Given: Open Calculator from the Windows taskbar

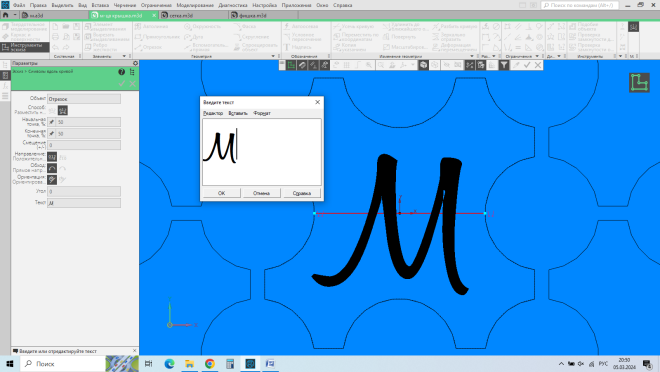Looking at the screenshot, I should click(x=230, y=364).
